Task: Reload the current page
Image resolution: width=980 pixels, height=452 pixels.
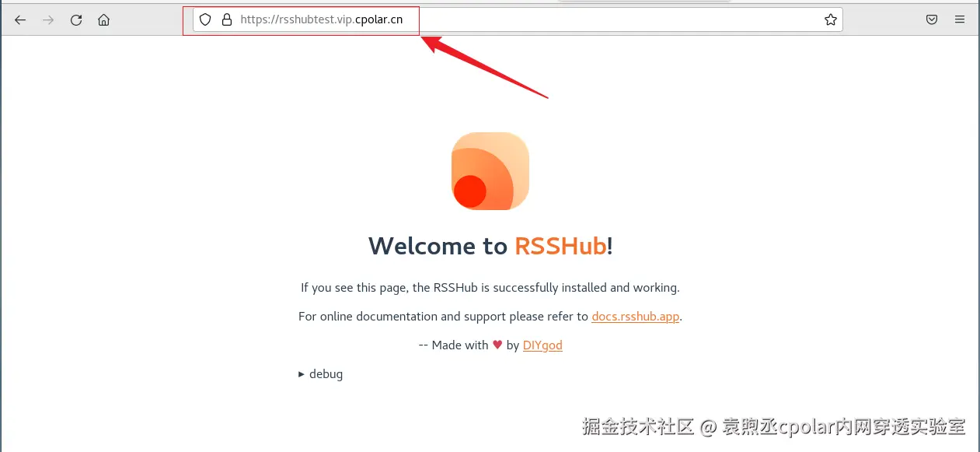Action: tap(76, 20)
